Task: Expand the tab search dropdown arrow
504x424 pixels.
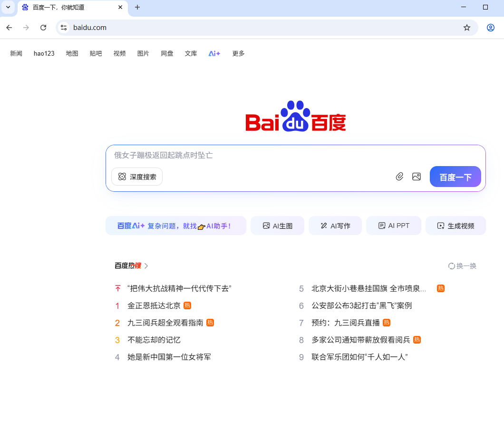Action: click(x=8, y=7)
